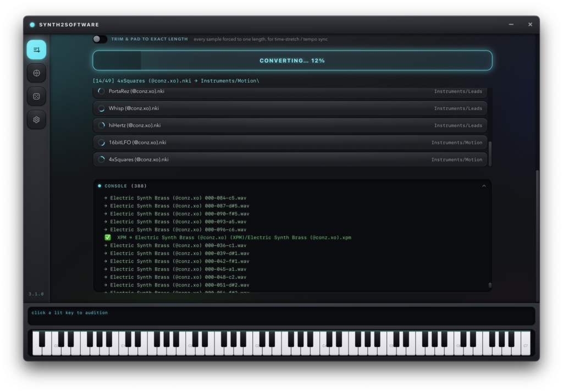Viewport: 563px width, 392px height.
Task: Collapse the Console panel with the chevron
Action: [484, 186]
